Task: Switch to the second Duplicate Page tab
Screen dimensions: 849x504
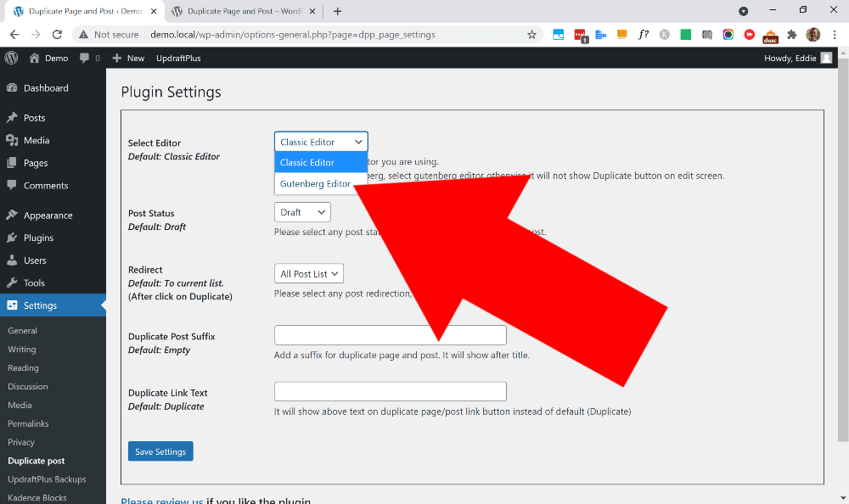Action: tap(242, 11)
